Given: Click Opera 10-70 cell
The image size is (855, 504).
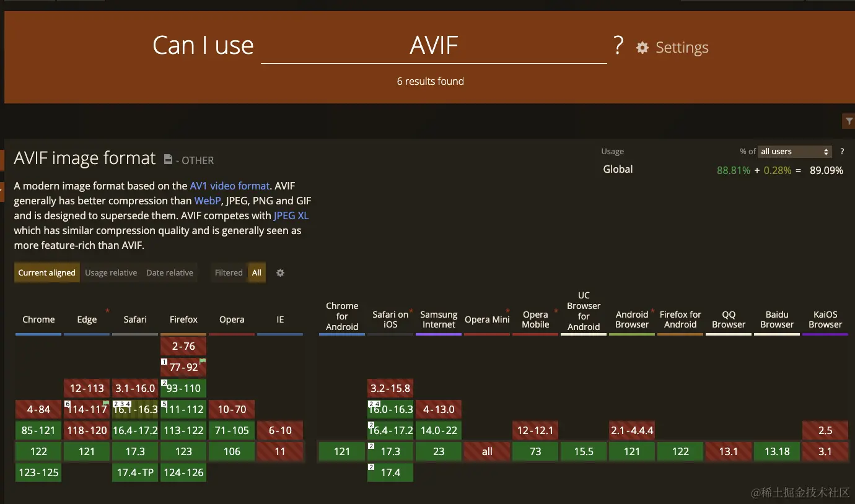Looking at the screenshot, I should tap(232, 409).
